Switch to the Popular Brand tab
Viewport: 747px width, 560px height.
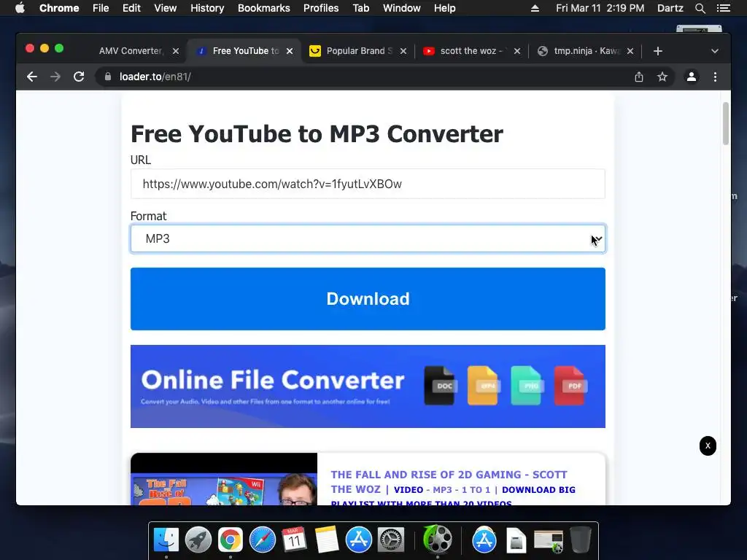357,51
